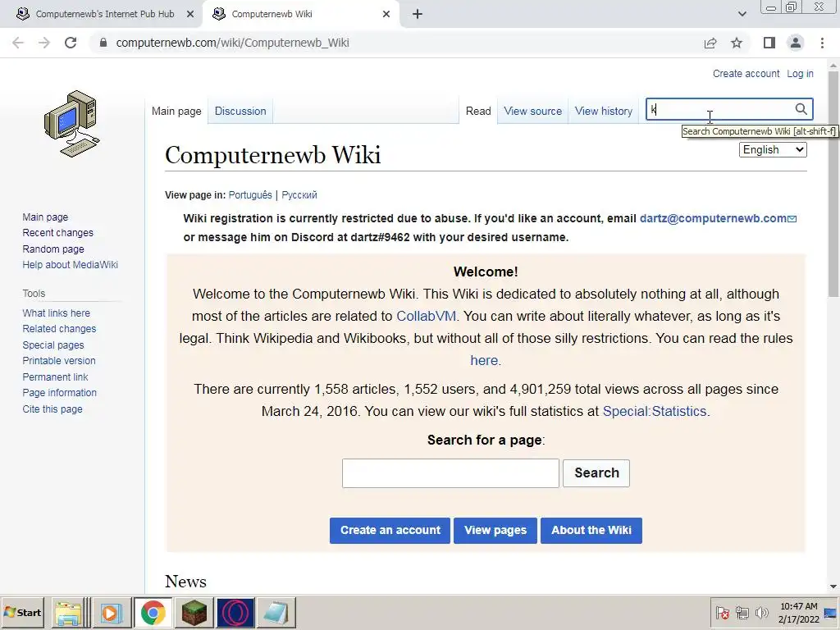Screen dimensions: 840x630
Task: Select the Main page tab
Action: (x=176, y=111)
